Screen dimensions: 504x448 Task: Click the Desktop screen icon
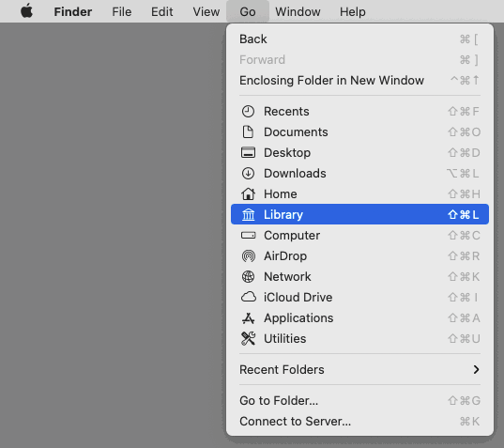coord(248,153)
